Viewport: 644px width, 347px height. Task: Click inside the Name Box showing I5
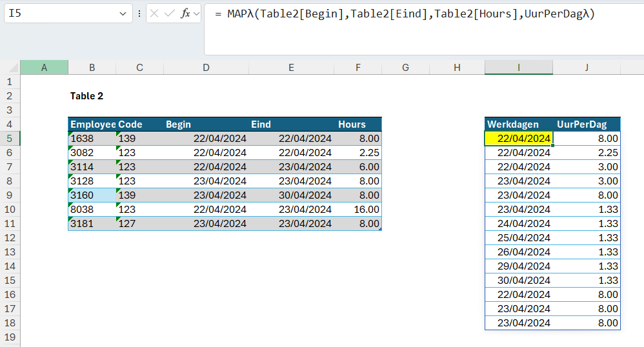(x=61, y=14)
